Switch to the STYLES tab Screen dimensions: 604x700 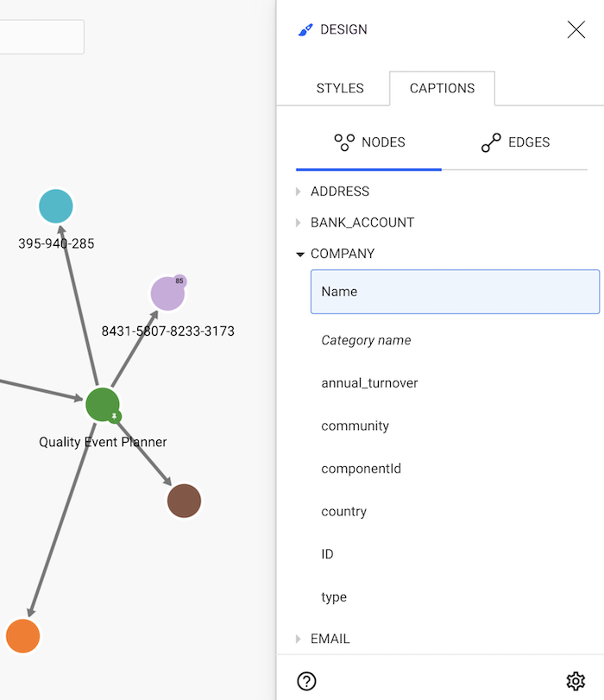coord(340,88)
